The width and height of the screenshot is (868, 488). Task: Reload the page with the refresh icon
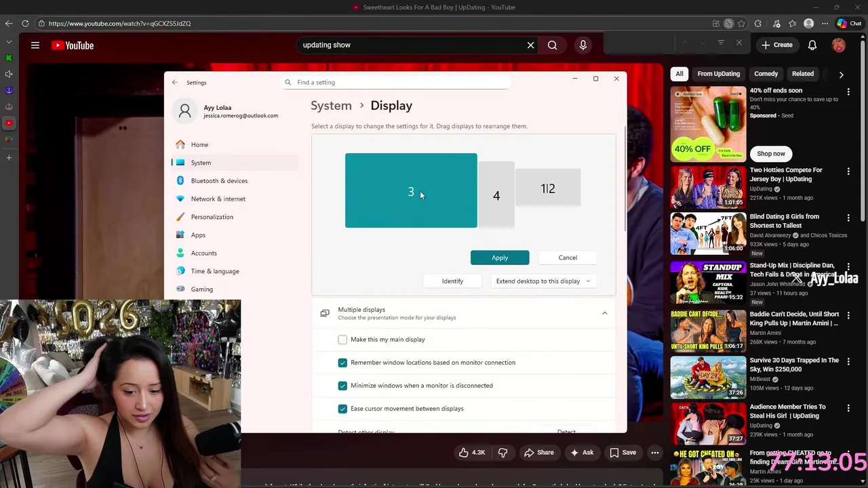click(x=25, y=23)
